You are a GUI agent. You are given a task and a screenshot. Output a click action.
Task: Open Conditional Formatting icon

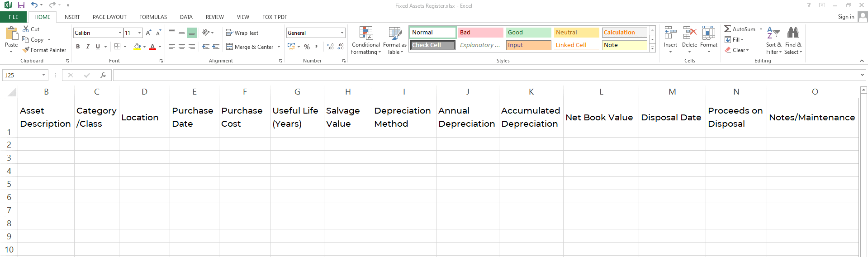click(366, 33)
